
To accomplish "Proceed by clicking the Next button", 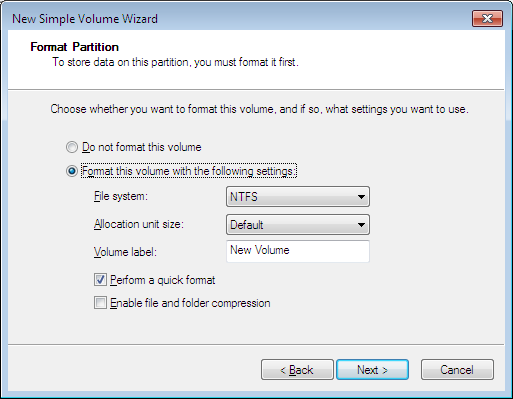I will click(x=372, y=370).
